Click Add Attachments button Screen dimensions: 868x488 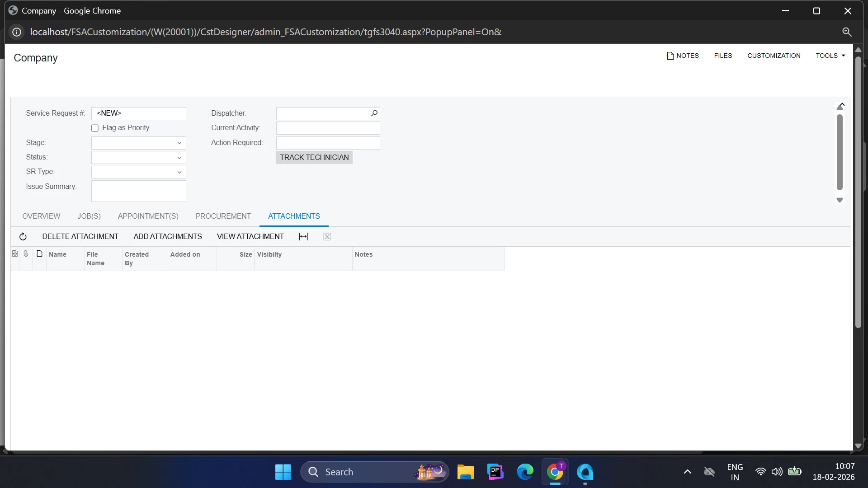tap(168, 237)
